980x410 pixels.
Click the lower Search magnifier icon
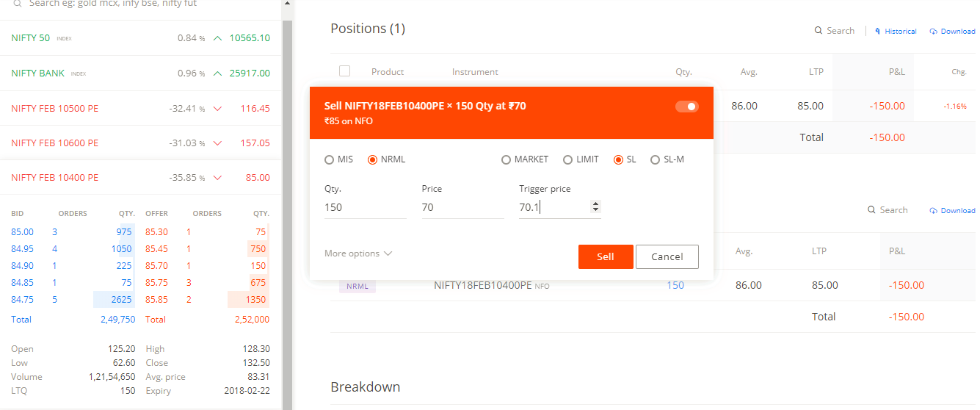(871, 210)
